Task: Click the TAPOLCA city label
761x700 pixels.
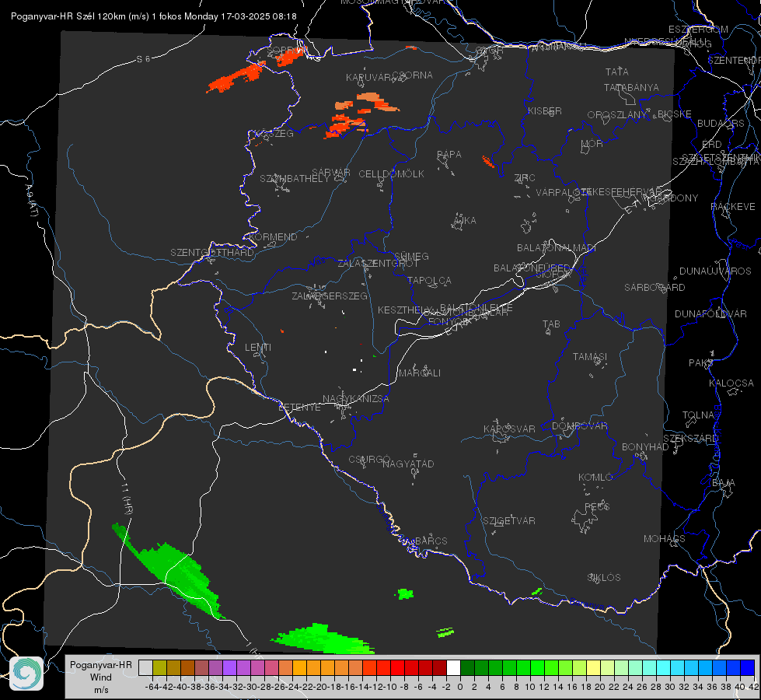Action: (x=430, y=281)
